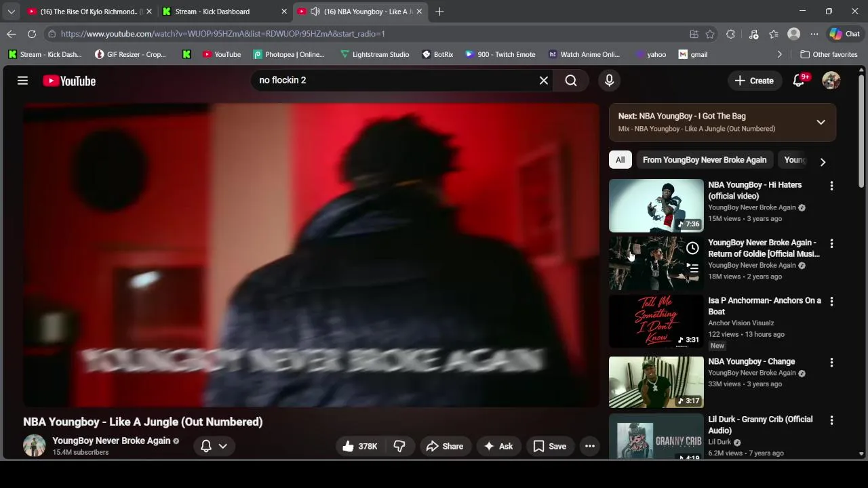This screenshot has width=868, height=488.
Task: Close the Kick Dashboard tab
Action: [x=284, y=12]
